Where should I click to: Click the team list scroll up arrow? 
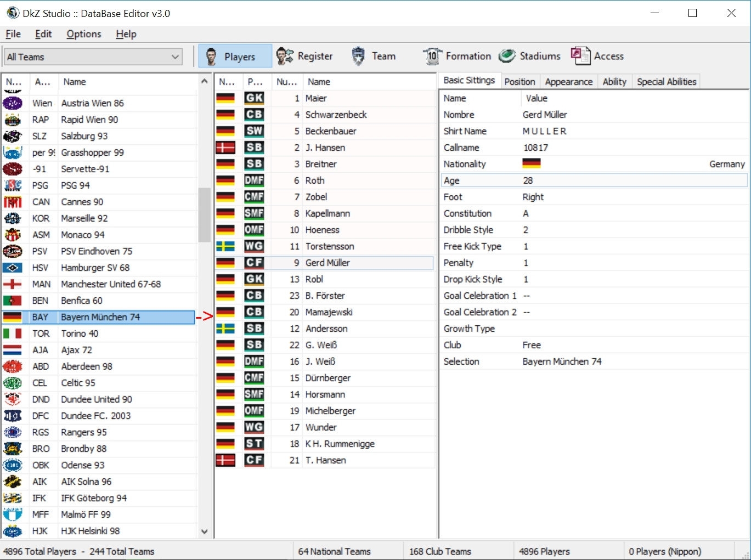pos(205,81)
